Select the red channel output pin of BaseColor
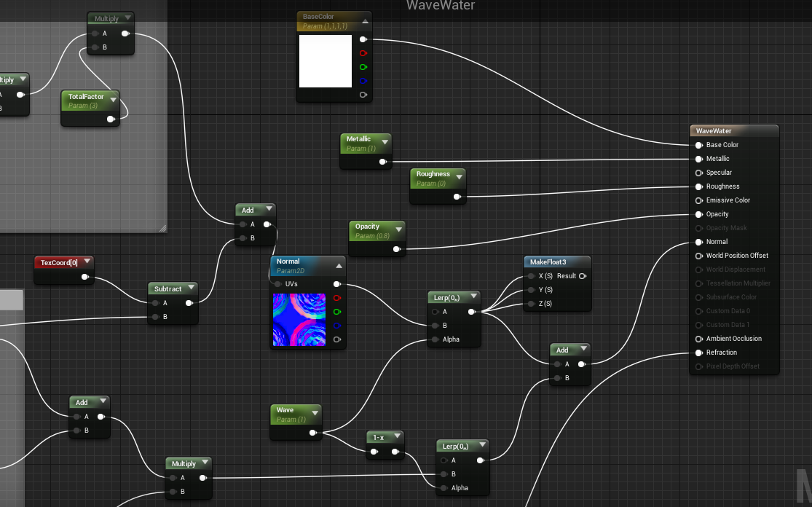 pyautogui.click(x=363, y=53)
